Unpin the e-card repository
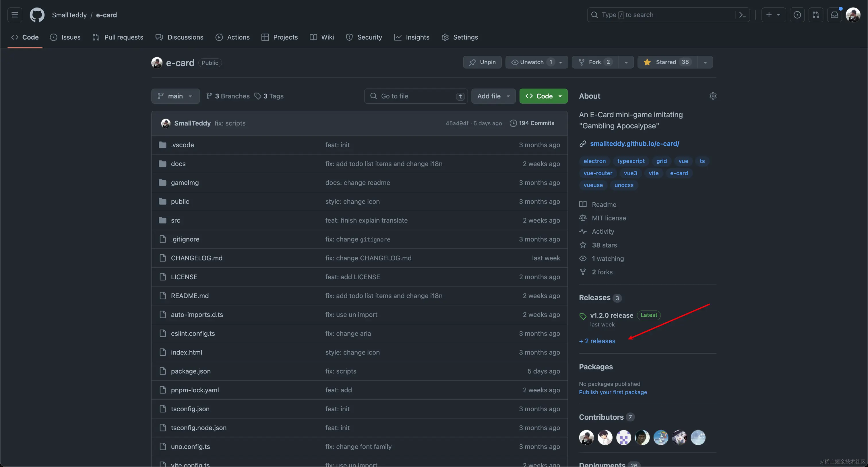The image size is (868, 467). [482, 62]
